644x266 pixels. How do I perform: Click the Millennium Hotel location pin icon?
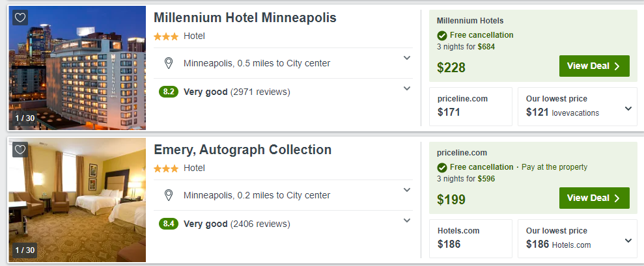[x=169, y=63]
